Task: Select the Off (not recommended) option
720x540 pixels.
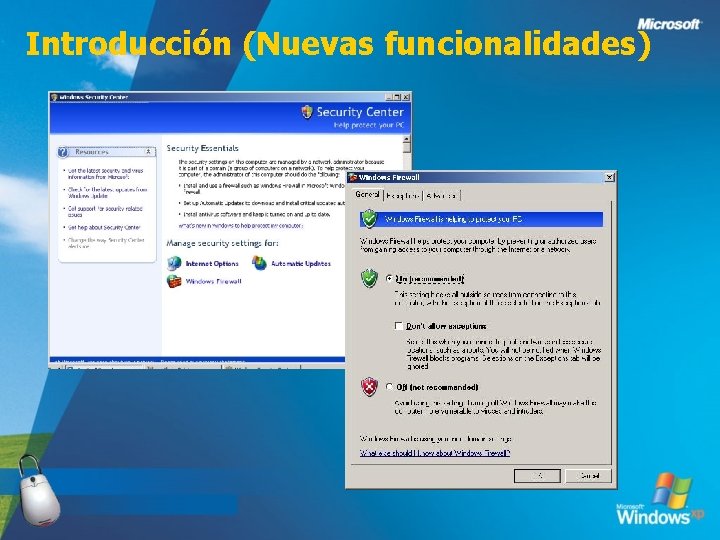Action: point(389,387)
